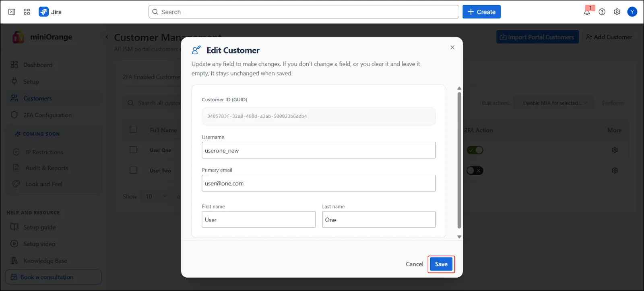
Task: Click inside the Username input field
Action: click(x=318, y=150)
